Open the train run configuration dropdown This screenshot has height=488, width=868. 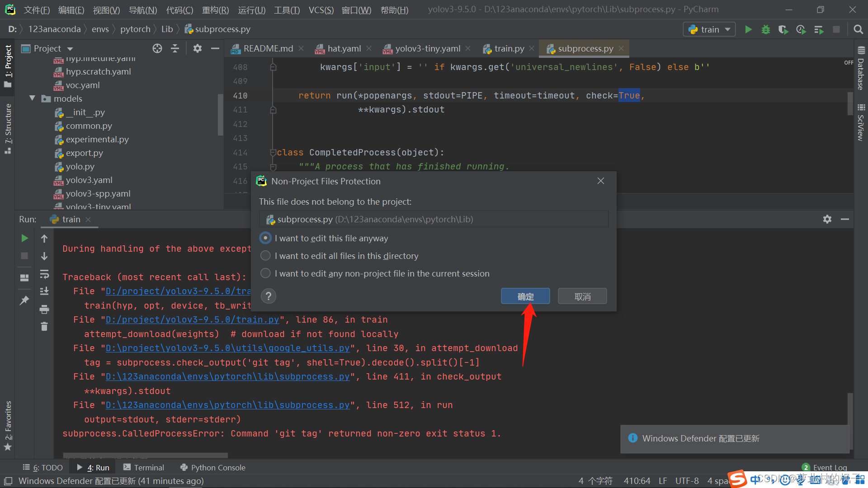point(709,29)
